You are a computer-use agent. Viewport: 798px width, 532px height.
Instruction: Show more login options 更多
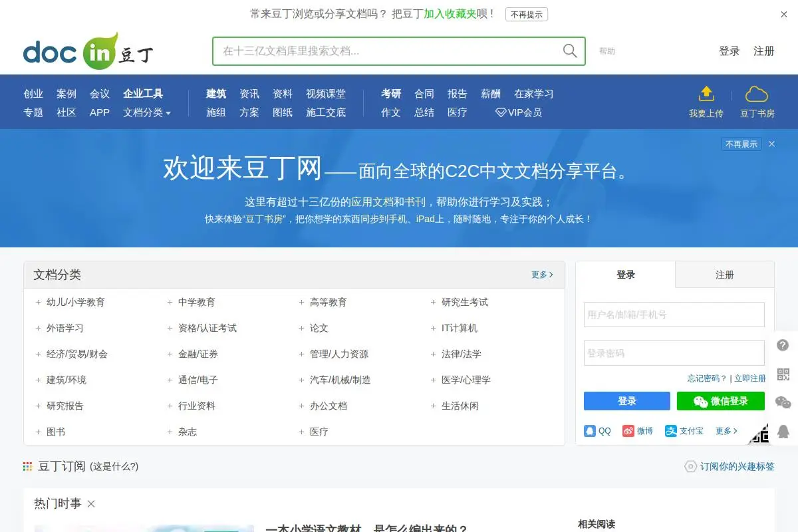pos(726,431)
